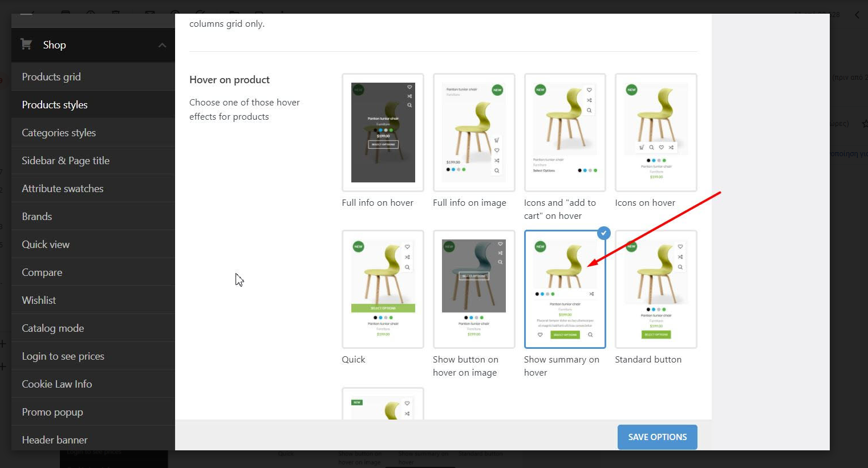Select Full info on image effect

[474, 132]
